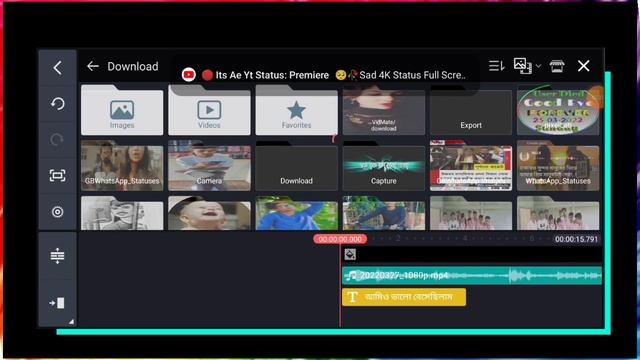640x360 pixels.
Task: Expand the media filter dropdown arrow
Action: point(538,66)
